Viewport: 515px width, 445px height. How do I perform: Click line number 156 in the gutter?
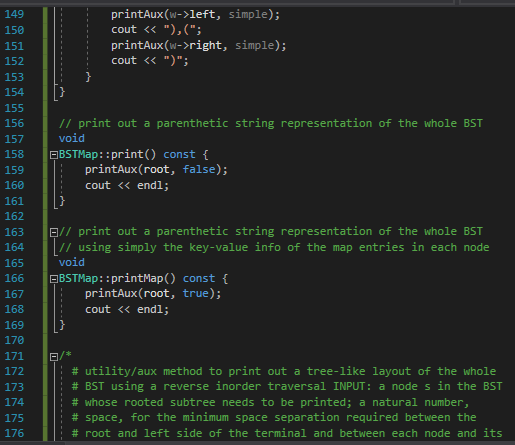14,123
